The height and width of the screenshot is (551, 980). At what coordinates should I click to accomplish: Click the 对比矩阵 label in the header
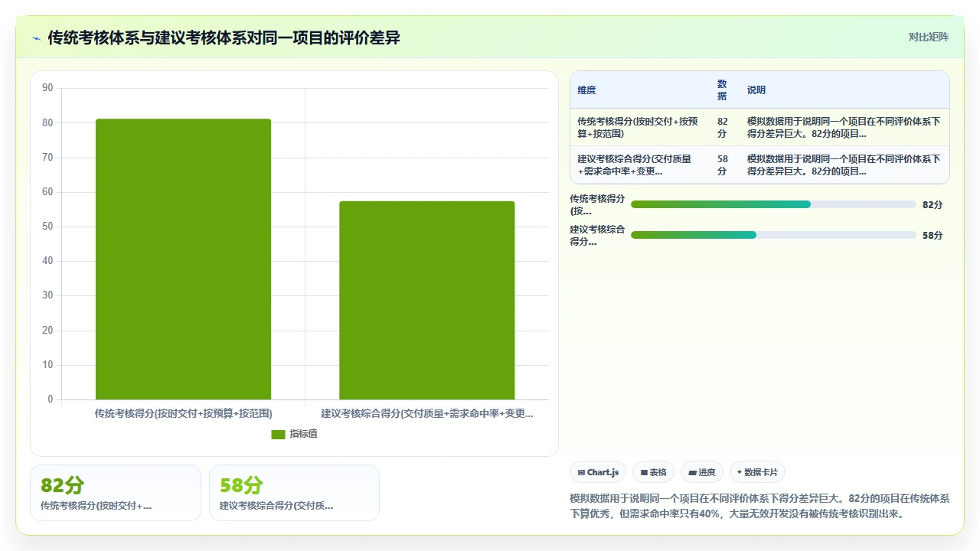pos(928,37)
